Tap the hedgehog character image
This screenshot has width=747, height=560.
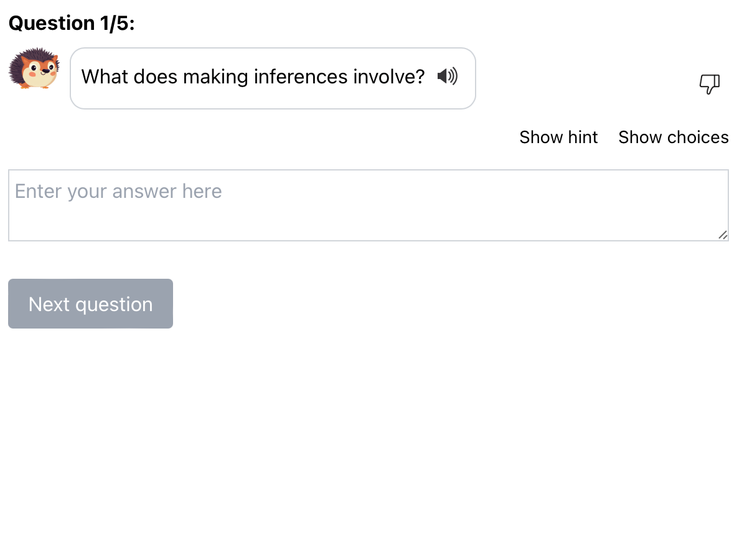34,68
